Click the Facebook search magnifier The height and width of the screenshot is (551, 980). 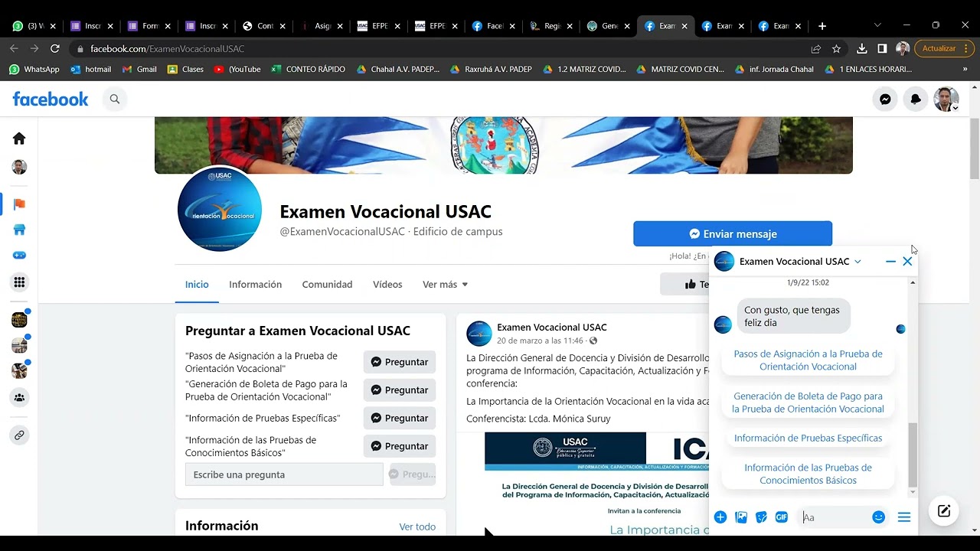(115, 99)
